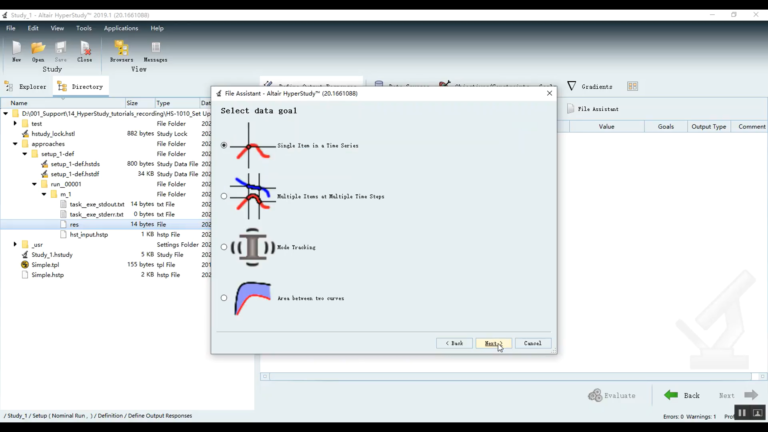Click the Single Item time series graphic
Image resolution: width=768 pixels, height=432 pixels.
252,145
